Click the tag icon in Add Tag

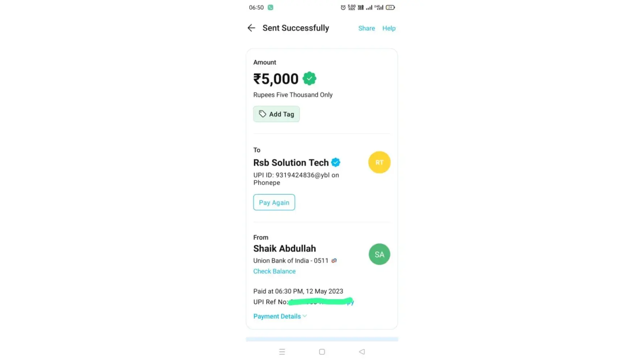coord(262,114)
